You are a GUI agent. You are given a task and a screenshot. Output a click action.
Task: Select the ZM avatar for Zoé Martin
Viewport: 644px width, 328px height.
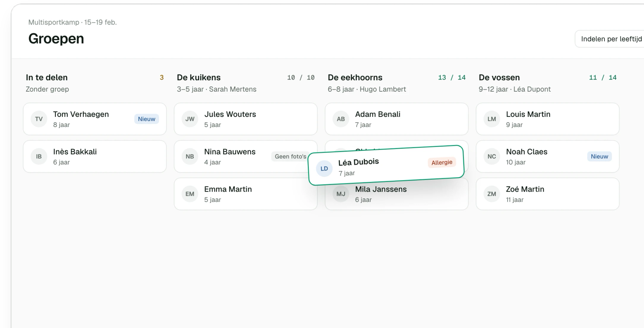tap(492, 194)
